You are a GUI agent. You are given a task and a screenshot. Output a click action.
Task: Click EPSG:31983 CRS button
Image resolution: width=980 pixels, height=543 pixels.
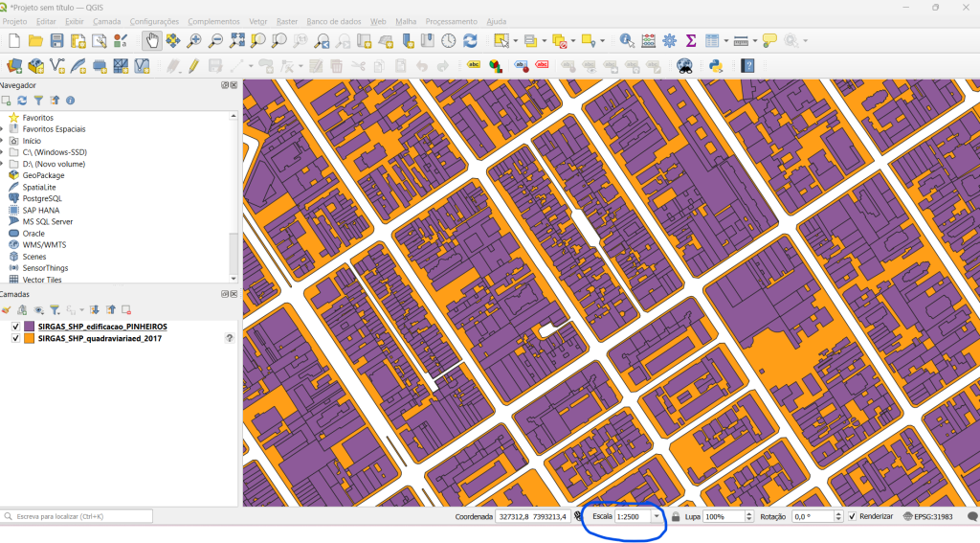[928, 516]
